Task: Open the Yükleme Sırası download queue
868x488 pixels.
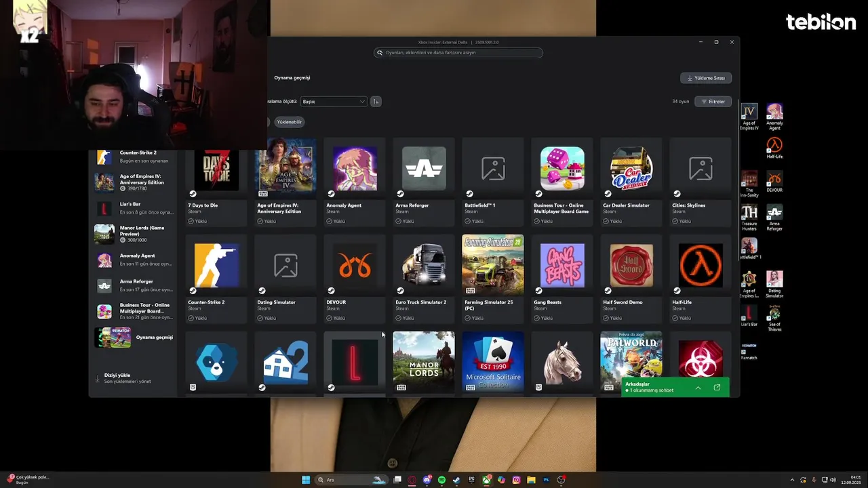Action: click(x=706, y=78)
